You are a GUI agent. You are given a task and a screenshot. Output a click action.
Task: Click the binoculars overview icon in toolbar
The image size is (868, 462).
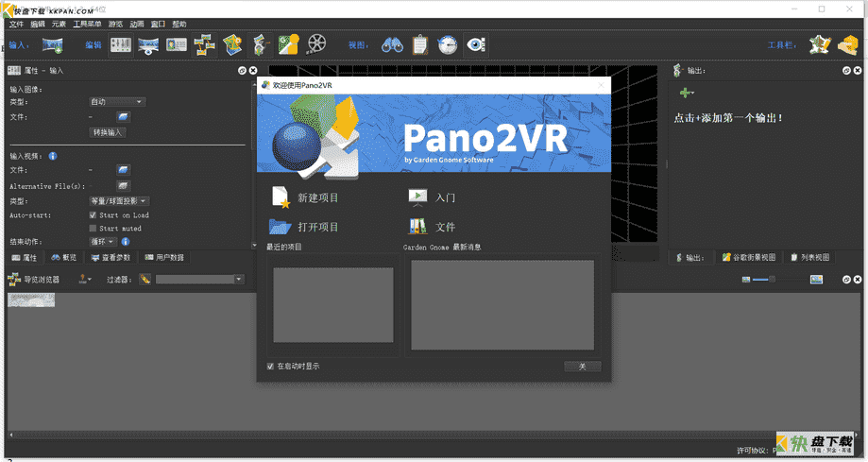pyautogui.click(x=393, y=44)
